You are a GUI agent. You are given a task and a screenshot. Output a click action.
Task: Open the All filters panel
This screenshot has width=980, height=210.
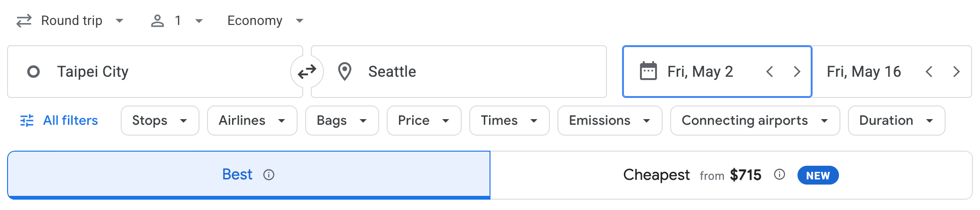point(59,121)
